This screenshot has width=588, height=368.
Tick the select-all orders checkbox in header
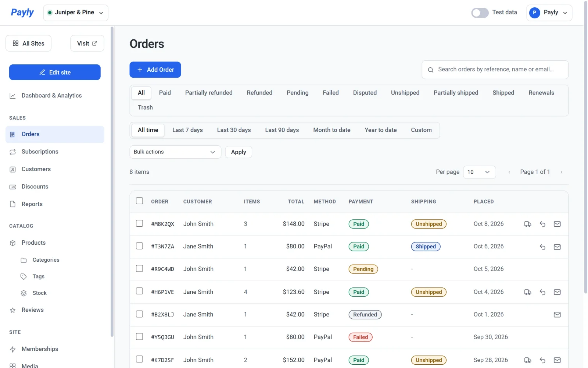click(x=139, y=201)
